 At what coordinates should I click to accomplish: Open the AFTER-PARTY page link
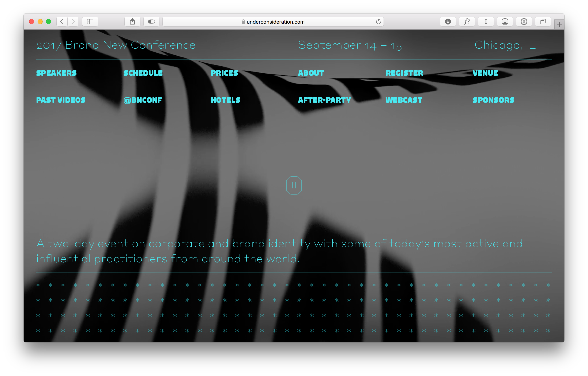(324, 100)
